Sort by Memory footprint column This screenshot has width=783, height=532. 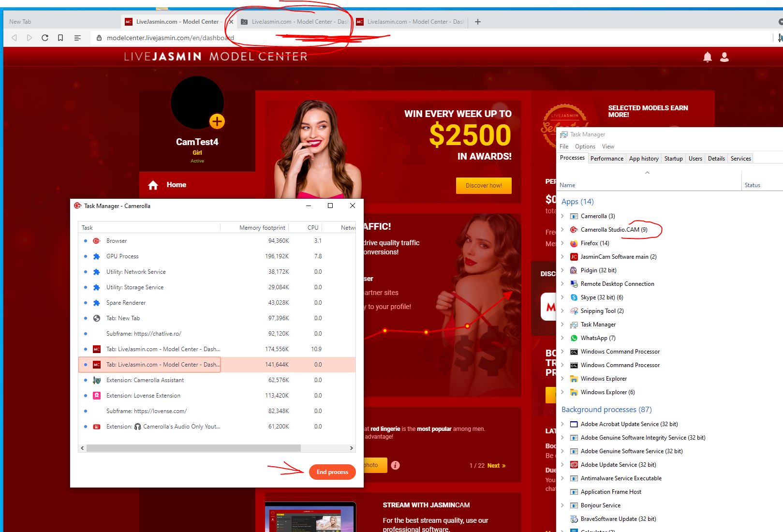(262, 228)
